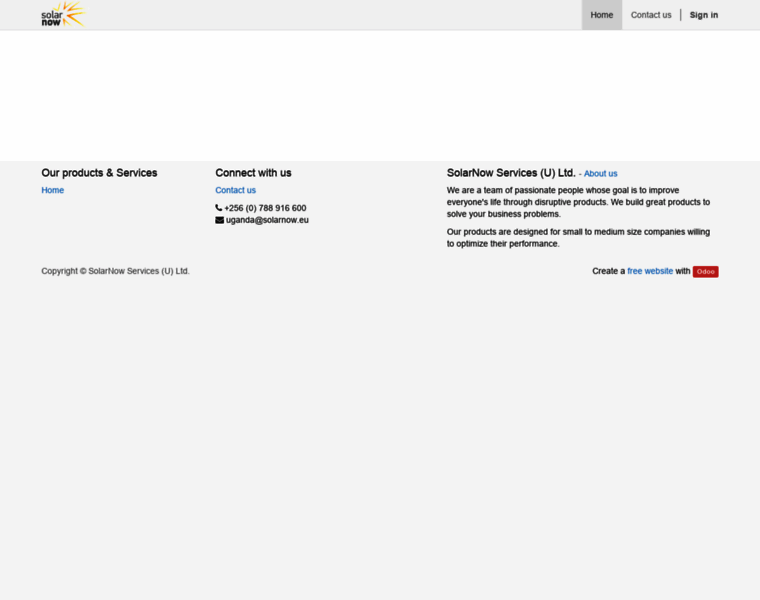Follow the Home link under Our products & Services
Image resolution: width=760 pixels, height=600 pixels.
[52, 190]
